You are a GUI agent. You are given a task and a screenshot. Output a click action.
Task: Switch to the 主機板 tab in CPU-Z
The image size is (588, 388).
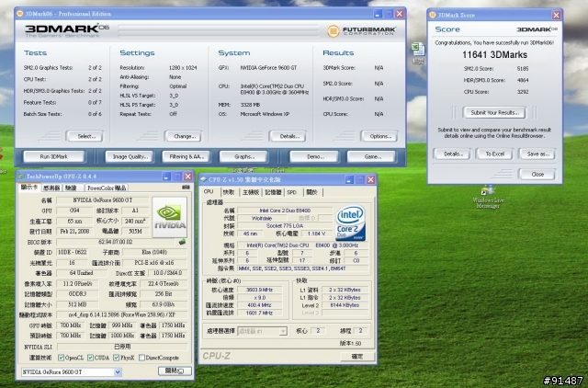coord(251,192)
